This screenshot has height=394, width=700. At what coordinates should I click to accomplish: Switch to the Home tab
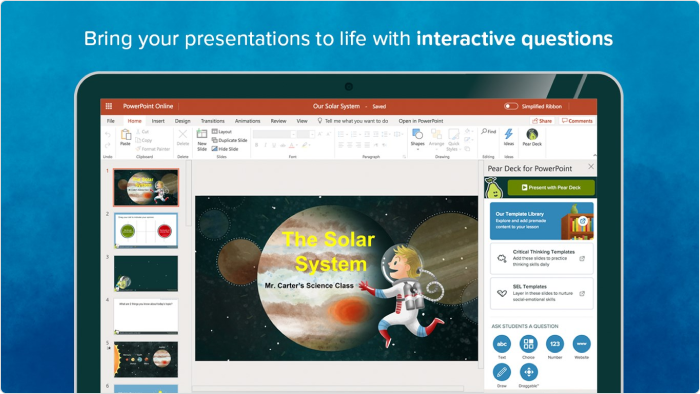(x=134, y=121)
